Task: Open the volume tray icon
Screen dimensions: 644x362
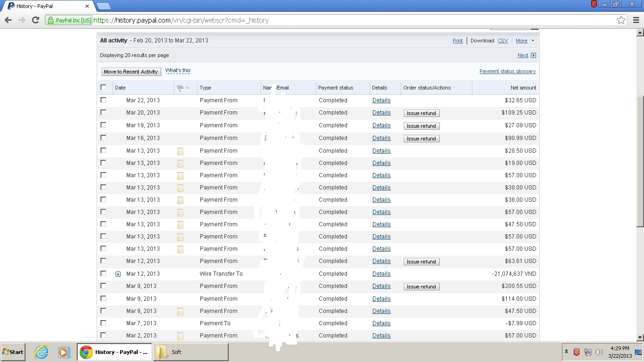Action: click(x=599, y=352)
